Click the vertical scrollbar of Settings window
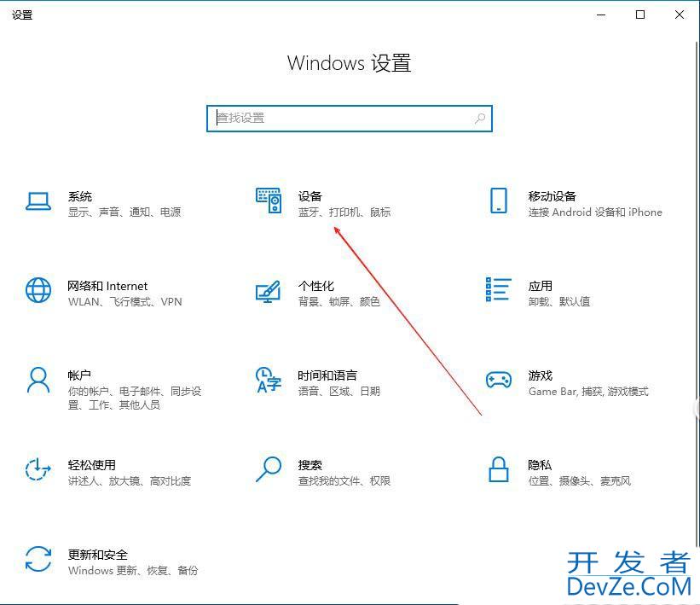700x605 pixels. point(697,294)
